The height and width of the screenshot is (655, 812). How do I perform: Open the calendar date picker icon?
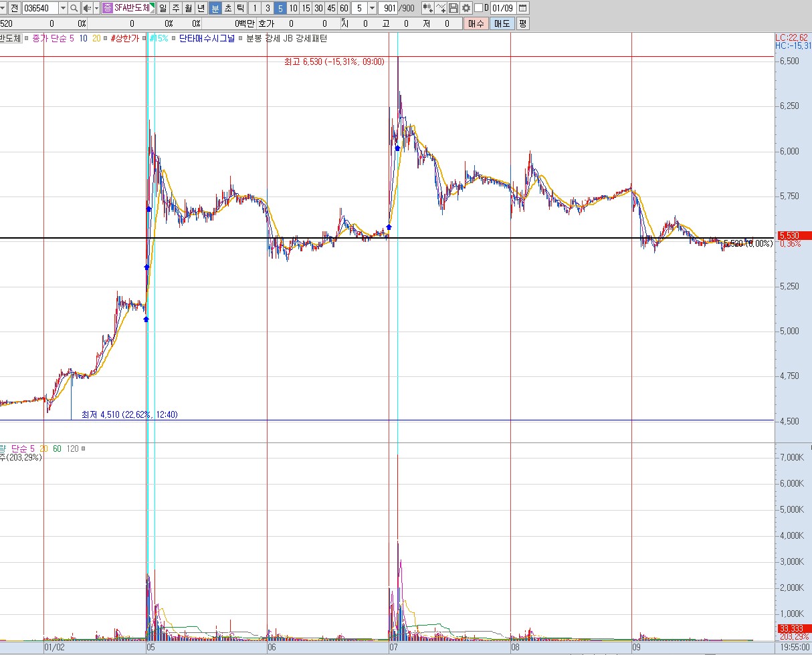523,8
